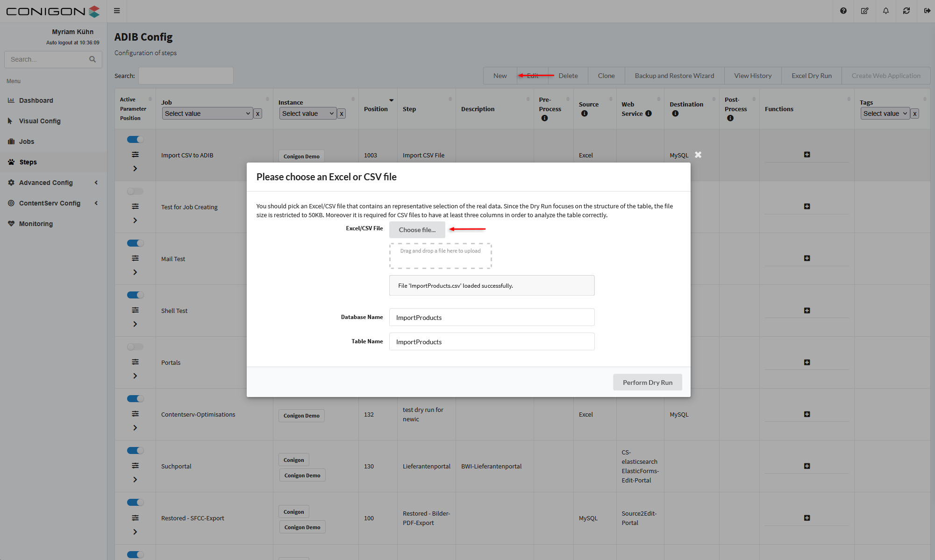935x560 pixels.
Task: Click the sidebar search magnifier icon
Action: point(93,59)
